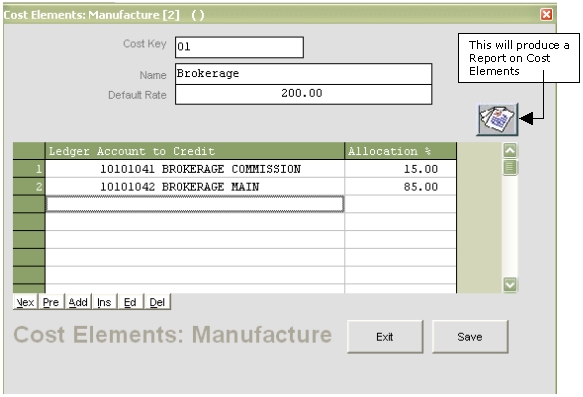Click the Save button
The width and height of the screenshot is (583, 397).
point(470,337)
